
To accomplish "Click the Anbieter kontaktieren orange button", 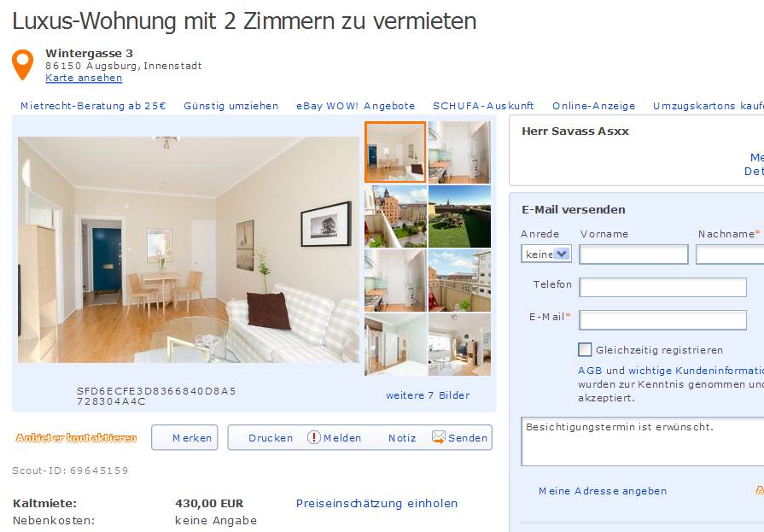I will point(76,438).
